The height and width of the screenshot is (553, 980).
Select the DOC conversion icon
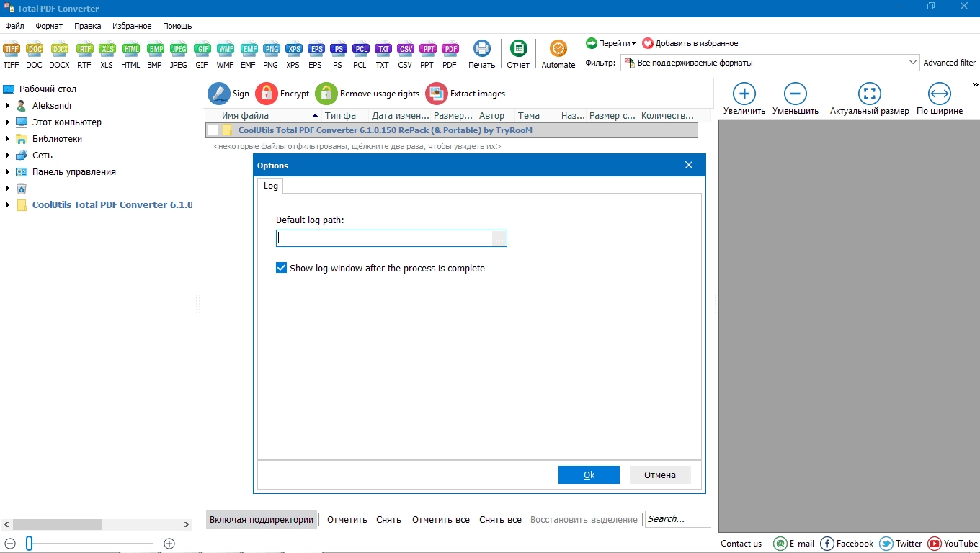[34, 55]
